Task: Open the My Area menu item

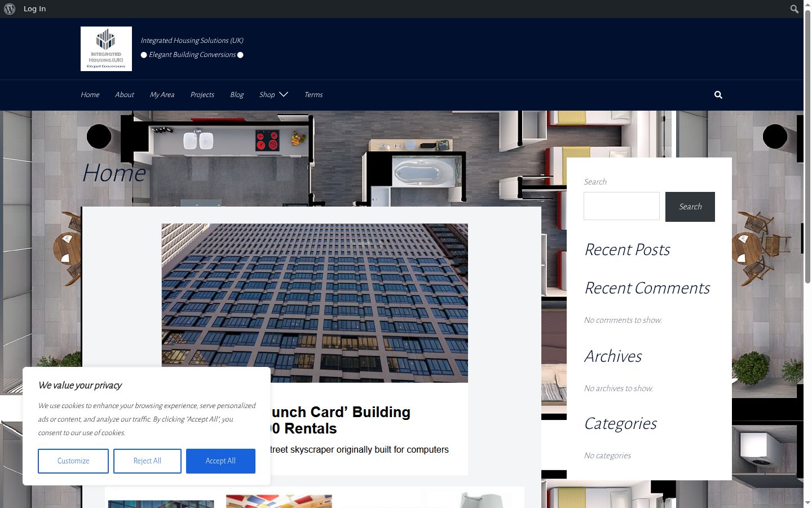Action: (x=162, y=95)
